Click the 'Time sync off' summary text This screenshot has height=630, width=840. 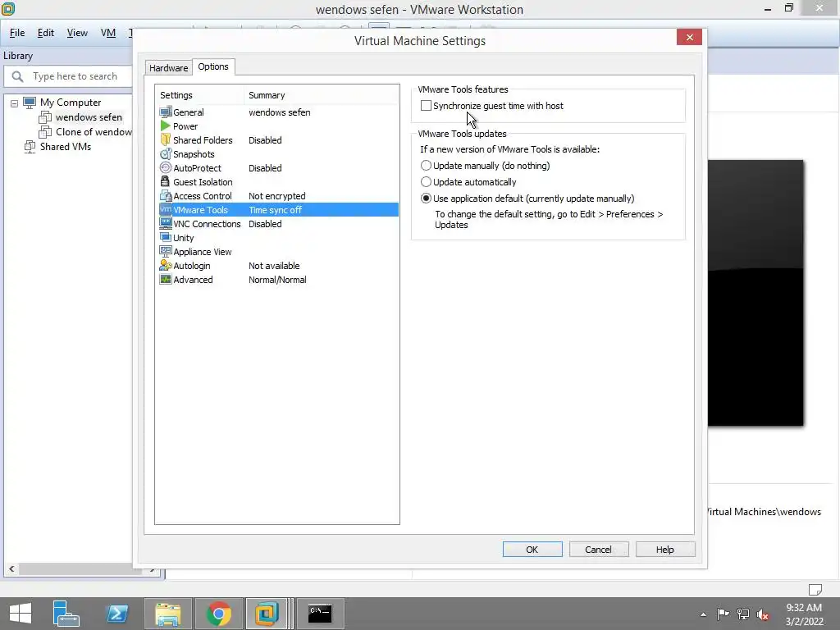(x=275, y=210)
